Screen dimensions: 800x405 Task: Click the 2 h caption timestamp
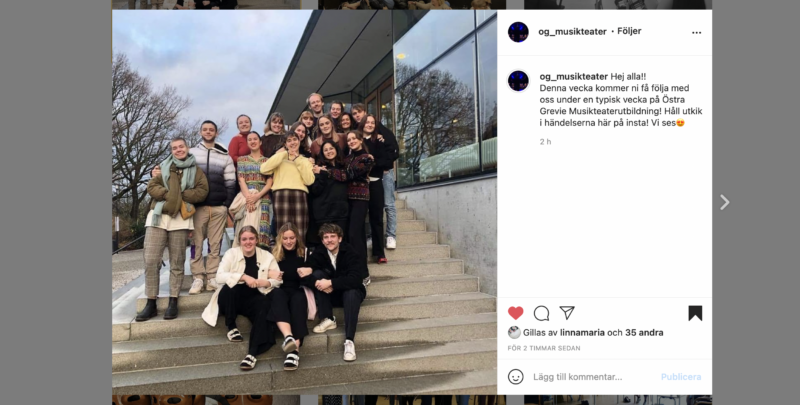(x=545, y=142)
